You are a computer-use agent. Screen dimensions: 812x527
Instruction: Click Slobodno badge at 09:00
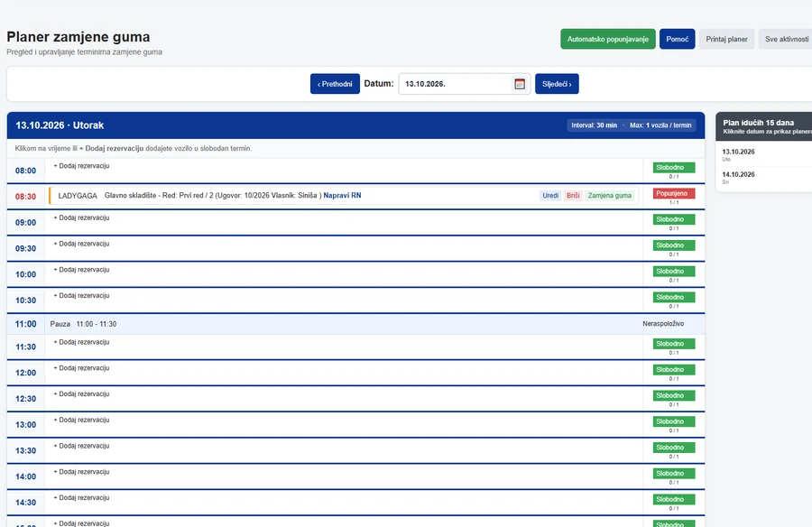click(x=674, y=219)
